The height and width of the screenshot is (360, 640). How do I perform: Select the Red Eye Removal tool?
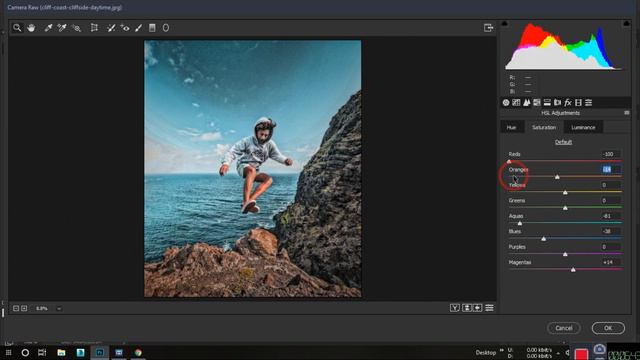[125, 28]
